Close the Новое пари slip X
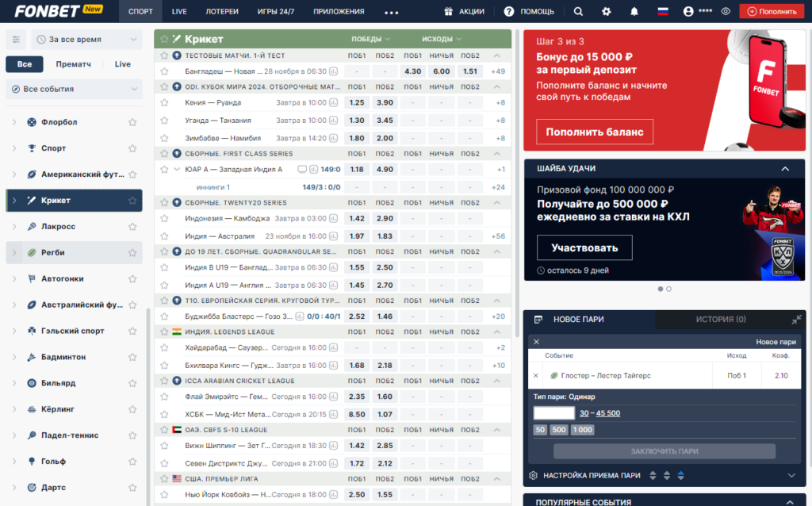This screenshot has width=812, height=506. 537,342
